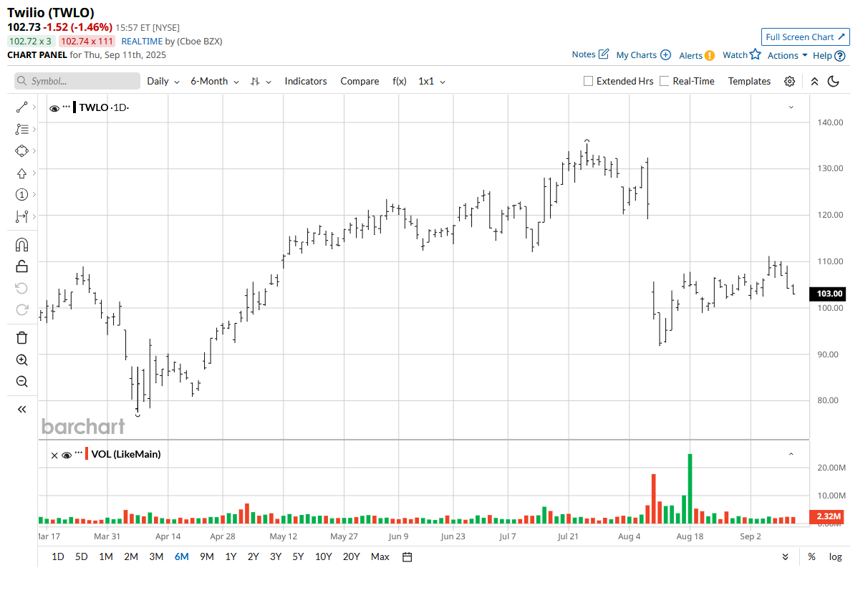The width and height of the screenshot is (868, 593).
Task: Click the TWLO black color swatch
Action: [x=74, y=107]
